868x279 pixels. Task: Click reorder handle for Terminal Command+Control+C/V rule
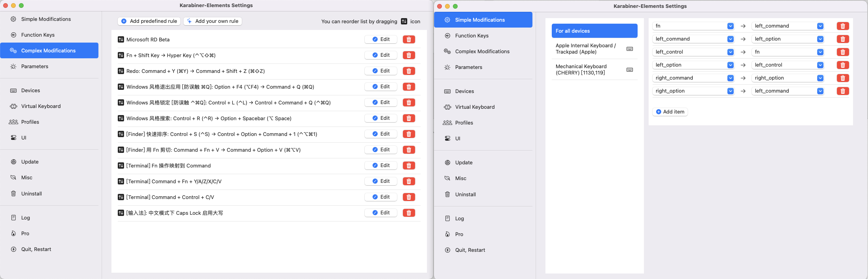(121, 197)
